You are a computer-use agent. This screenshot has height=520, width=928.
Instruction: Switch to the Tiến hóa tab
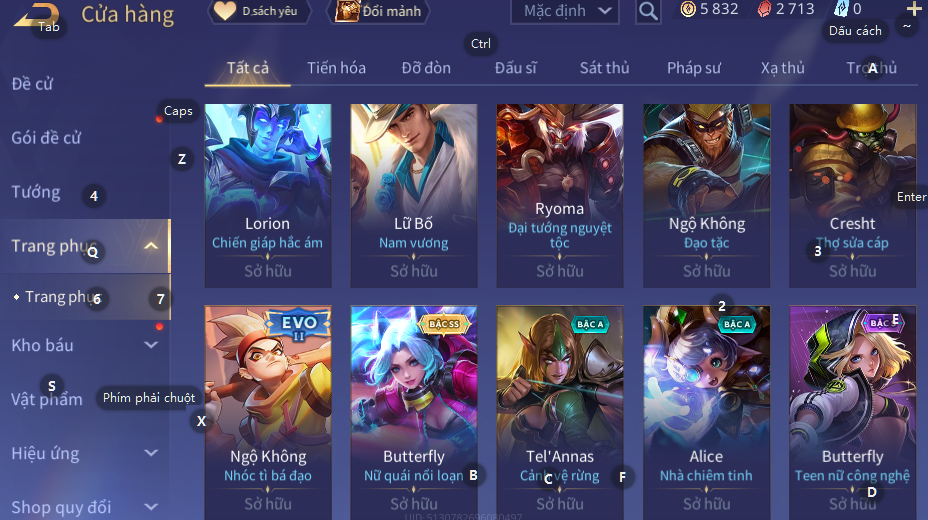pyautogui.click(x=336, y=68)
